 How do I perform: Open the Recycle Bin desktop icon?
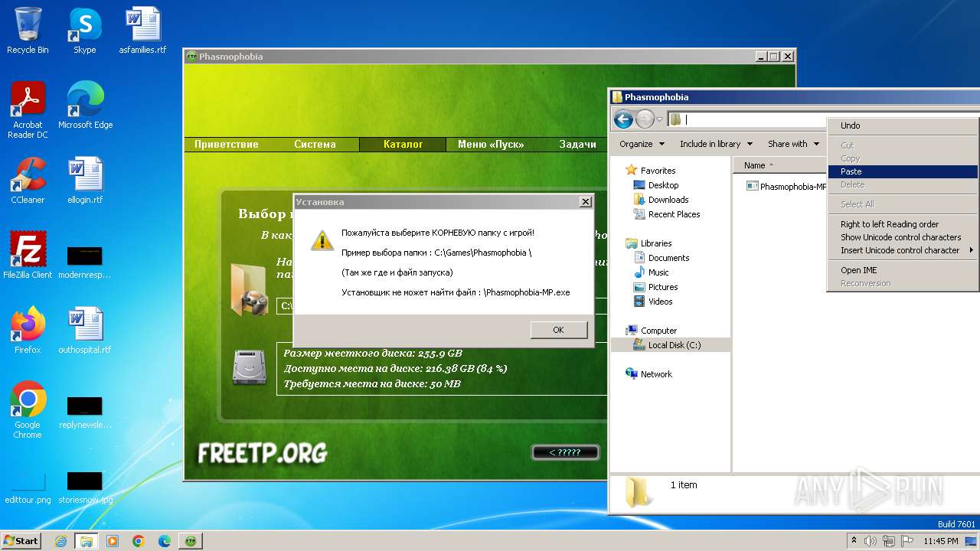[x=28, y=31]
